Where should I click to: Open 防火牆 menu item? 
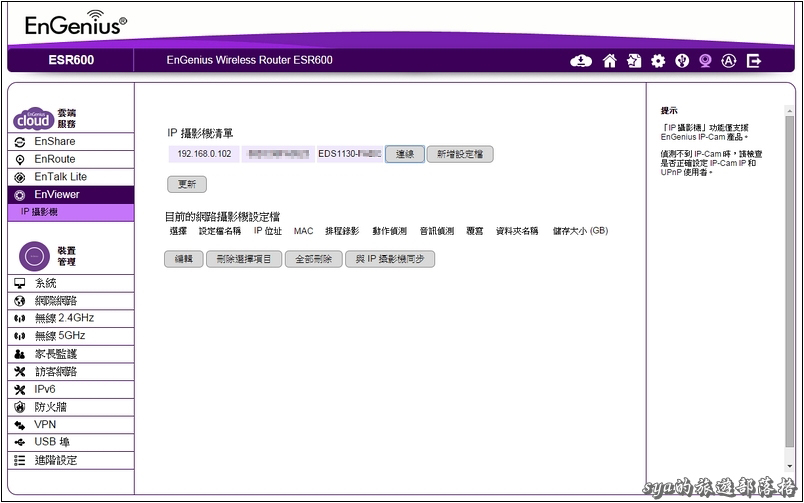point(71,407)
